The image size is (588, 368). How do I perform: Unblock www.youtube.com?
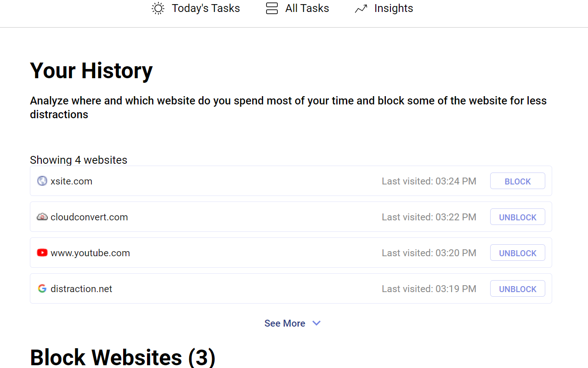tap(517, 253)
